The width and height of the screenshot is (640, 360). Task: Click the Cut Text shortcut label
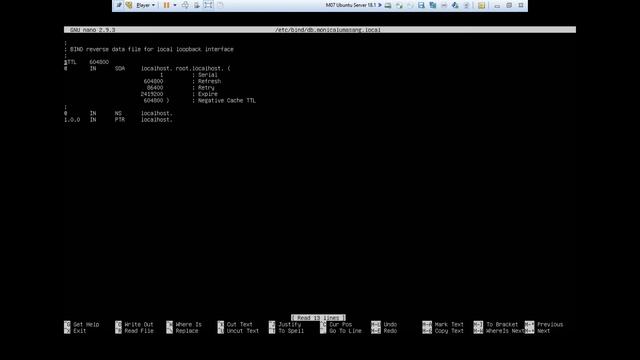(240, 324)
